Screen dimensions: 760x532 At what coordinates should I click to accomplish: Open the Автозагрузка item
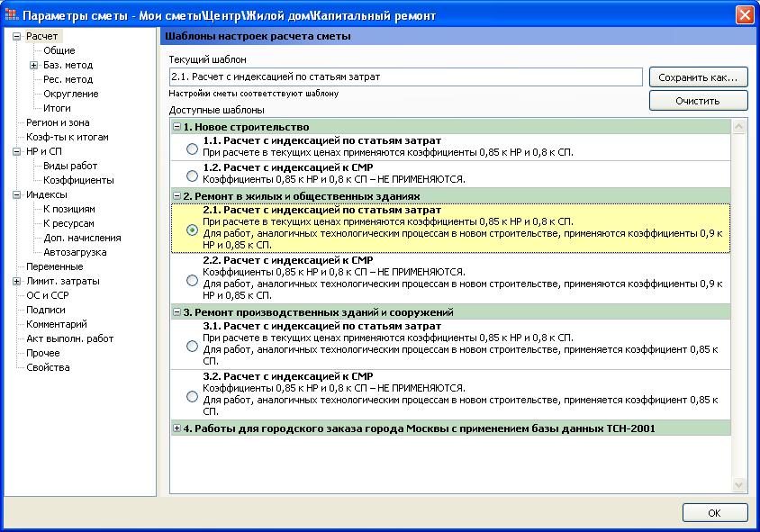click(75, 252)
